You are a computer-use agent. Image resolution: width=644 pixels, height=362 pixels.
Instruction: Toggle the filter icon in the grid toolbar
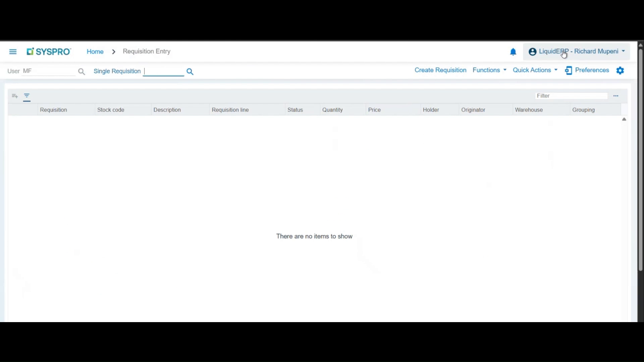point(26,96)
